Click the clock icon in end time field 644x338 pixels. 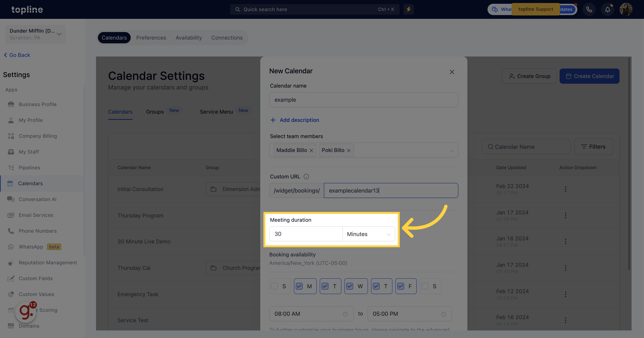click(x=443, y=314)
